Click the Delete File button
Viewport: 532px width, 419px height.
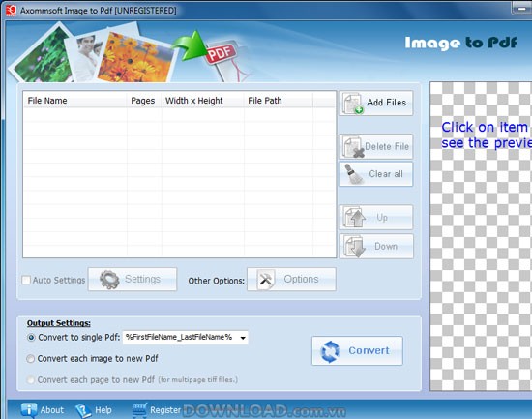376,147
